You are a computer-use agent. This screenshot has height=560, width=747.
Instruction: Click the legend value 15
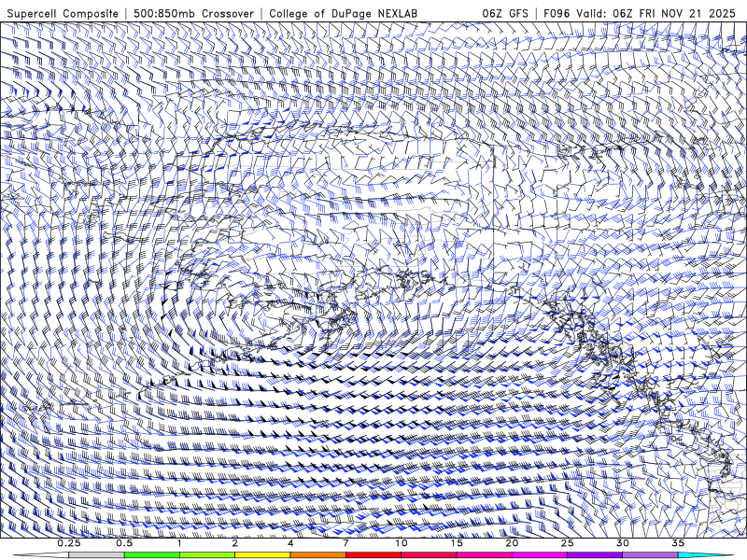coord(457,543)
